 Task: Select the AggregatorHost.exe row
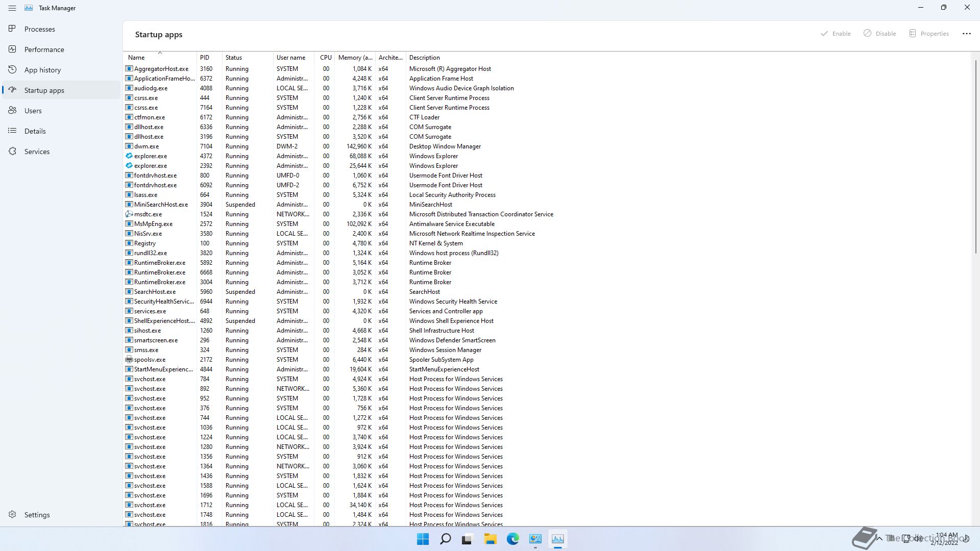tap(547, 69)
